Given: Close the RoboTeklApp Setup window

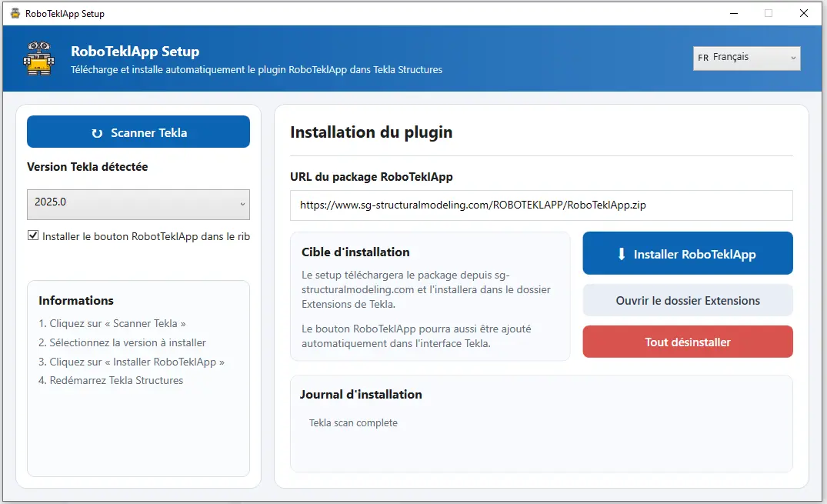Looking at the screenshot, I should pyautogui.click(x=803, y=13).
